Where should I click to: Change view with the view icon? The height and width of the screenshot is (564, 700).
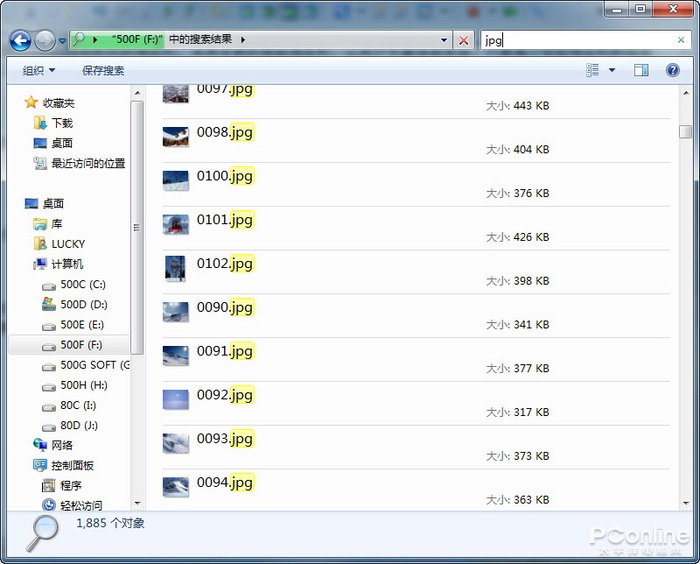592,70
